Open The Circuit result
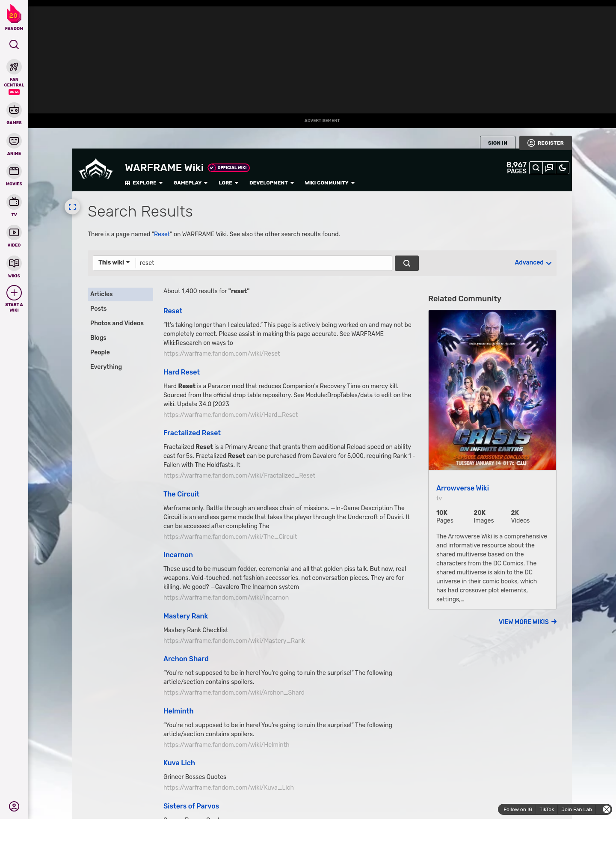616x856 pixels. 181,494
